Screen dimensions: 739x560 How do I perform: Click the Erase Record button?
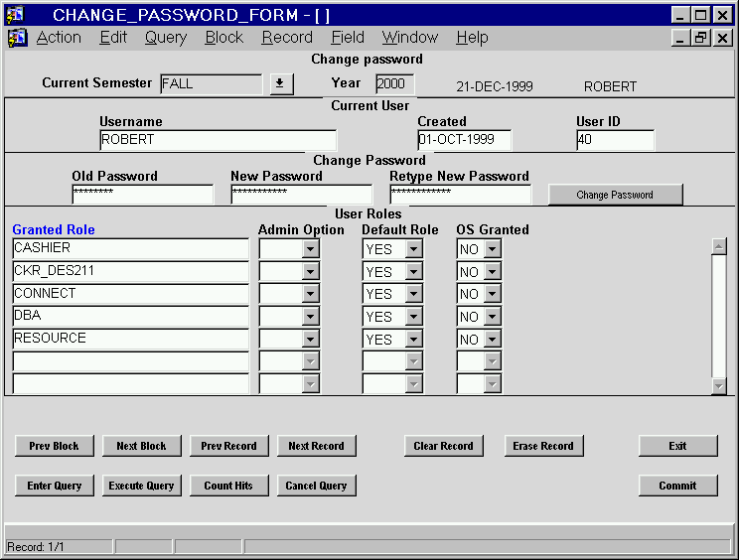(x=544, y=446)
